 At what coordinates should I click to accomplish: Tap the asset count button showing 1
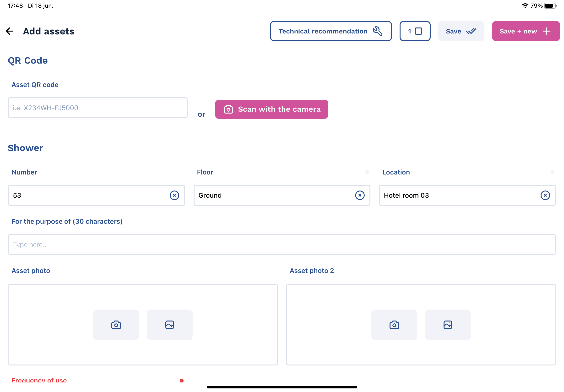pyautogui.click(x=415, y=31)
